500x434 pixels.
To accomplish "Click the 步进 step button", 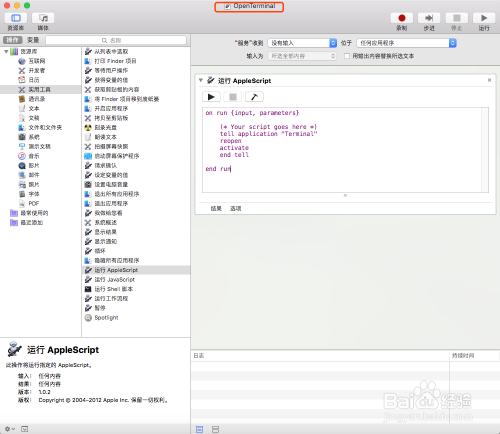I will click(x=429, y=18).
